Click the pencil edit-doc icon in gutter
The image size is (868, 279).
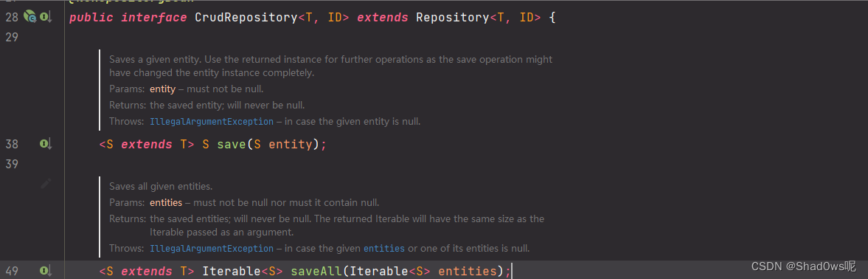46,183
